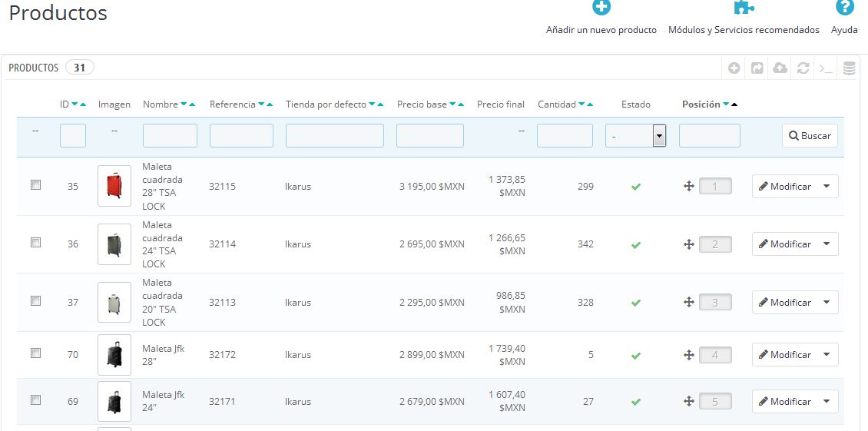Click reference 32114

tap(222, 244)
